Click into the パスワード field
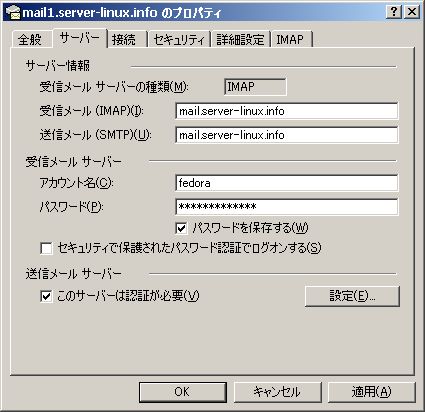This screenshot has height=412, width=425. point(286,207)
